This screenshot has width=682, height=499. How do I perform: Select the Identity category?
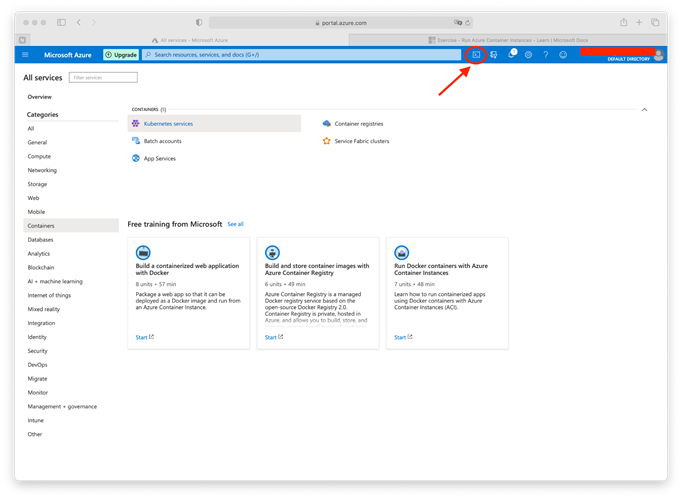click(37, 337)
